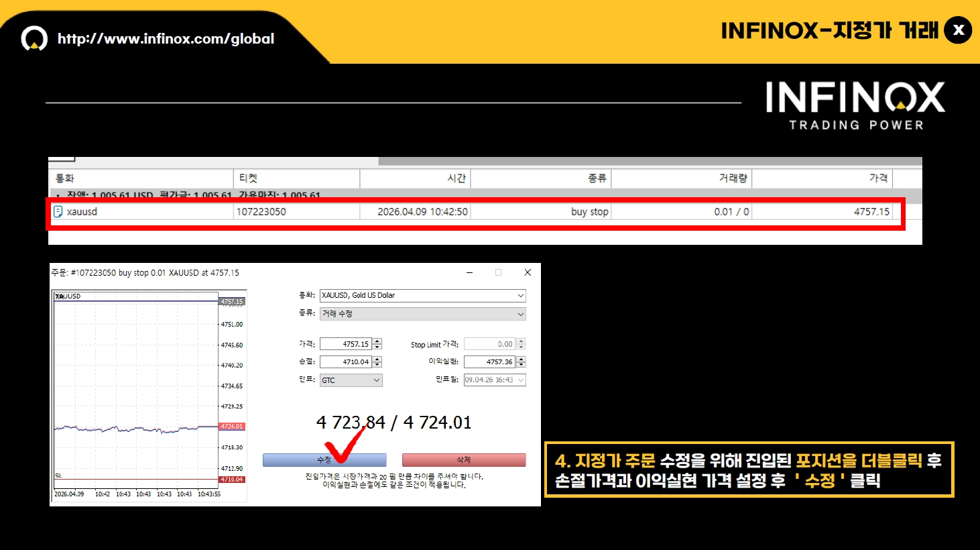Open the http://www.infinox.com/global link

point(166,39)
